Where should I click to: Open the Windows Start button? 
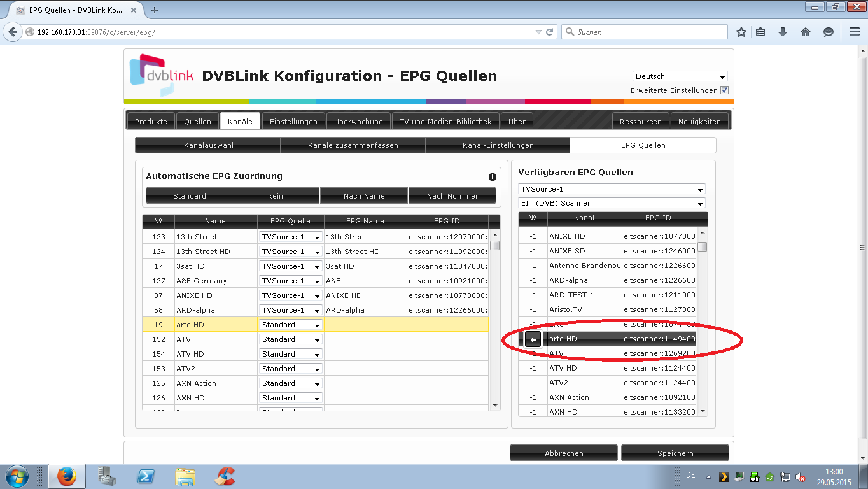(16, 476)
